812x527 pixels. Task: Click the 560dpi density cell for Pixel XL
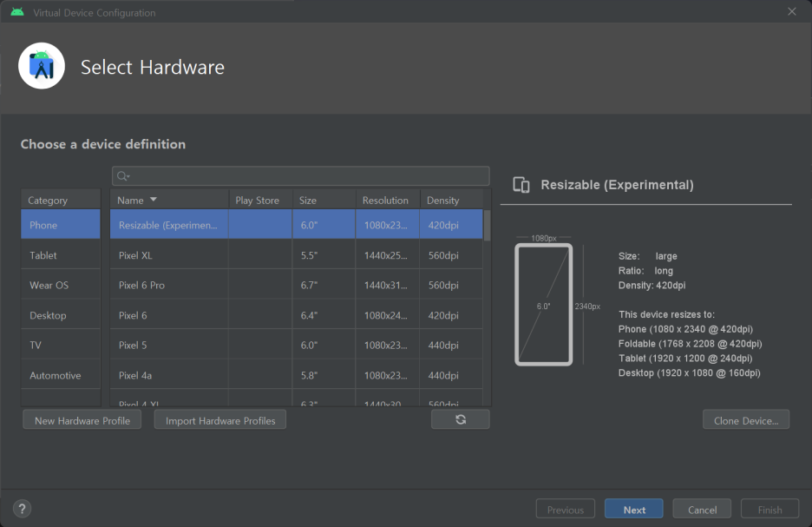point(452,255)
